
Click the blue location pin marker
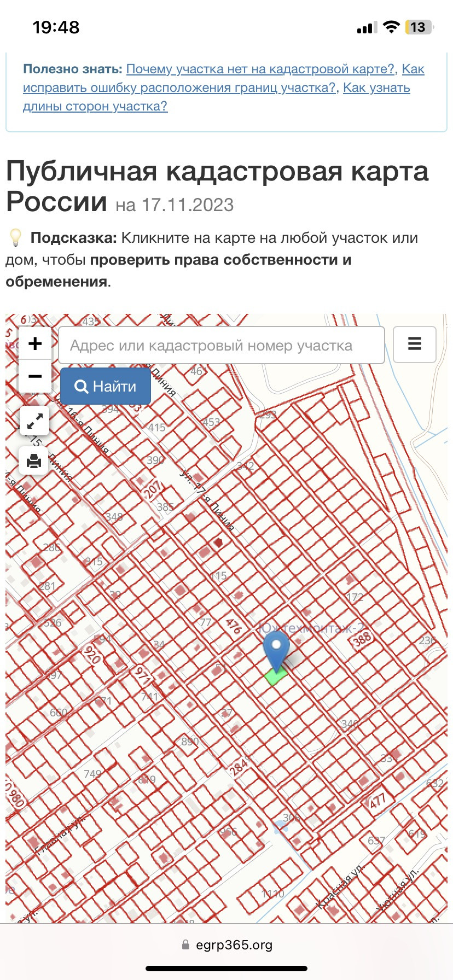276,651
